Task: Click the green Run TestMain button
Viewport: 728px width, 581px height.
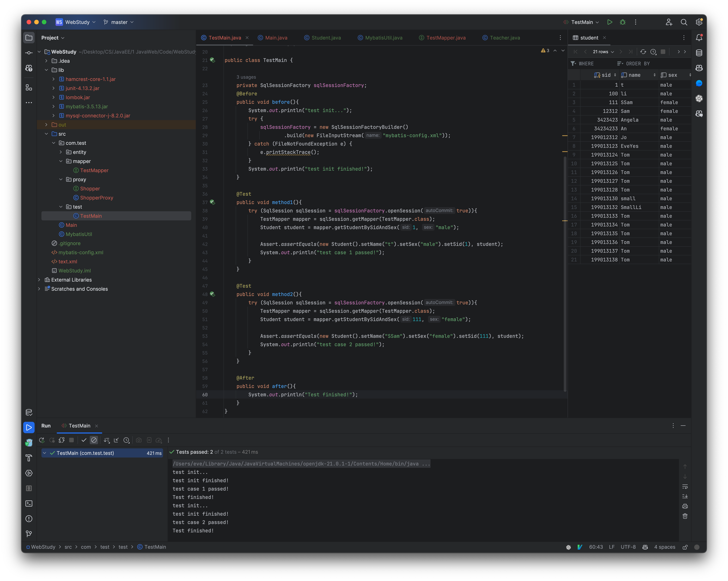Action: (609, 22)
